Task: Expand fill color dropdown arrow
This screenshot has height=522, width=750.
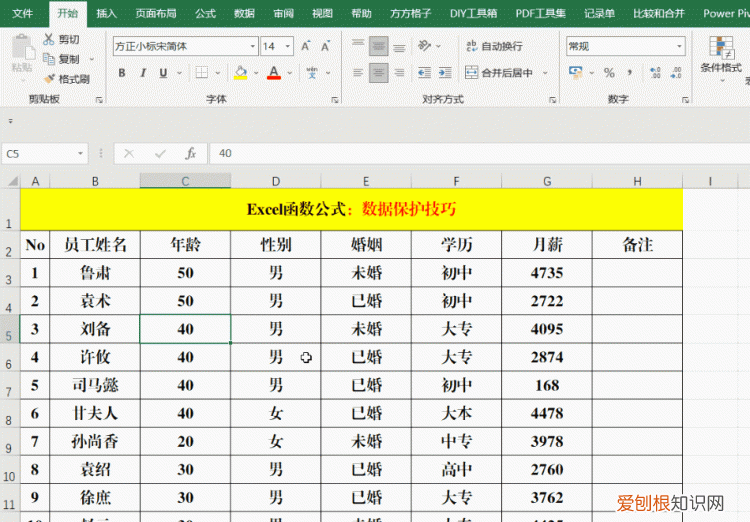Action: point(256,73)
